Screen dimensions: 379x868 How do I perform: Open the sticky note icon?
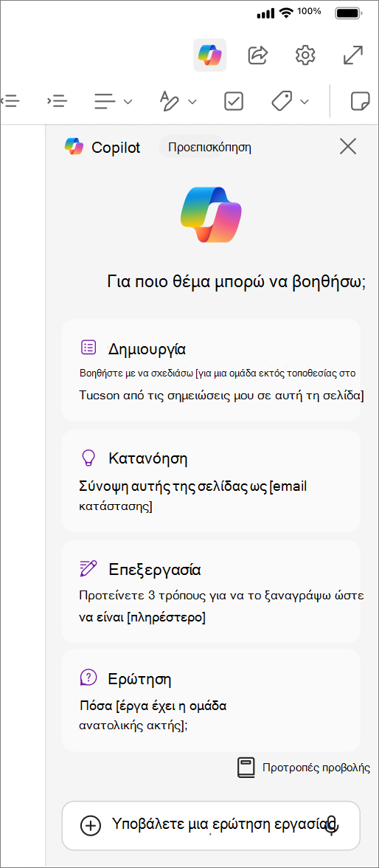pyautogui.click(x=361, y=101)
